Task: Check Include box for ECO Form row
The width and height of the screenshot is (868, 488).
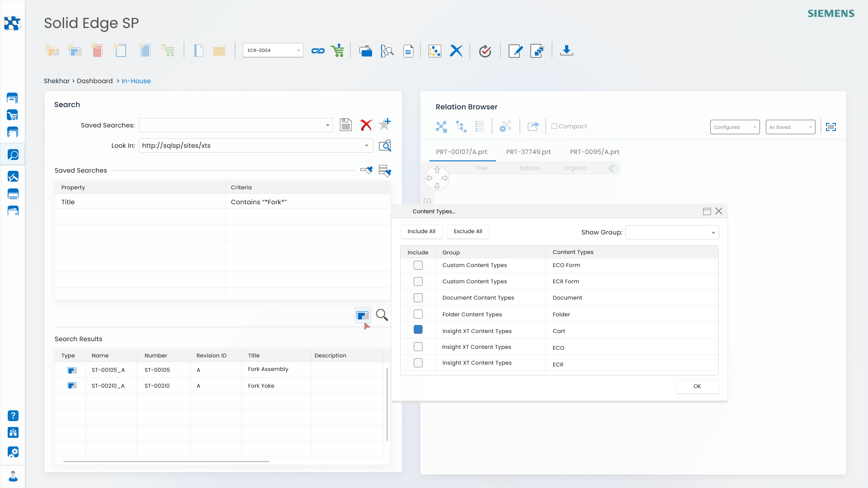Action: point(418,265)
